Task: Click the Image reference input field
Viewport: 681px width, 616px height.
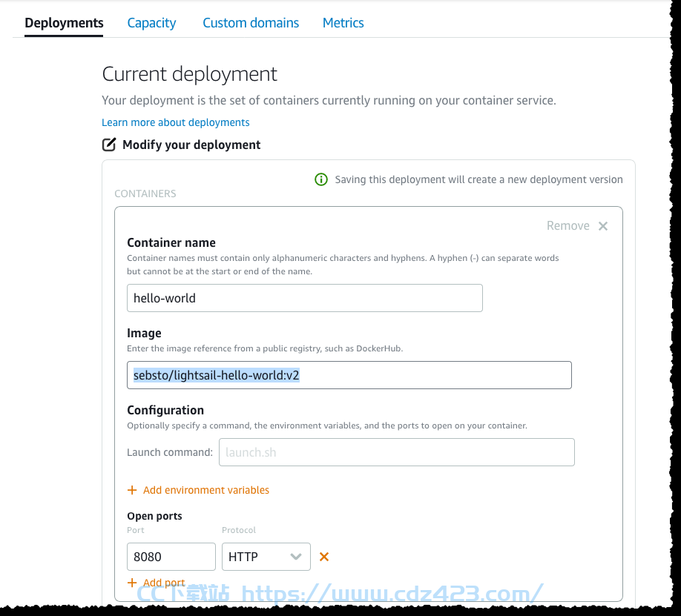Action: (349, 375)
